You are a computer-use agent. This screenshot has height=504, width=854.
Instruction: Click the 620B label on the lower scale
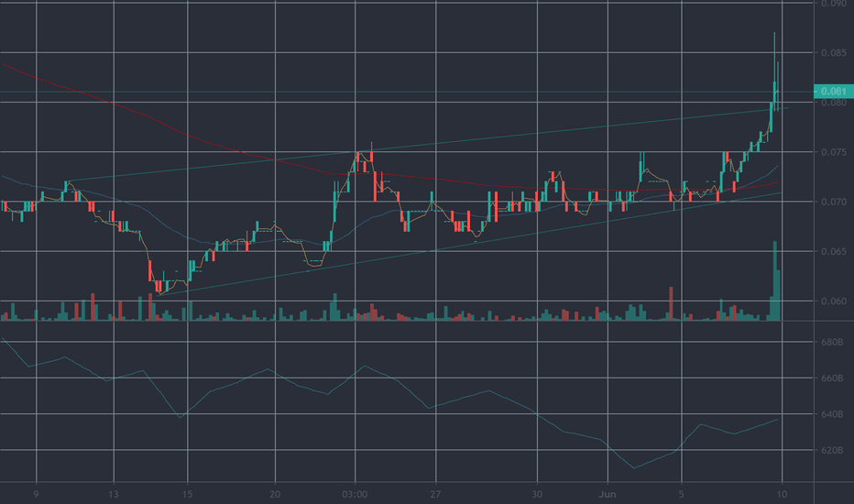(832, 450)
